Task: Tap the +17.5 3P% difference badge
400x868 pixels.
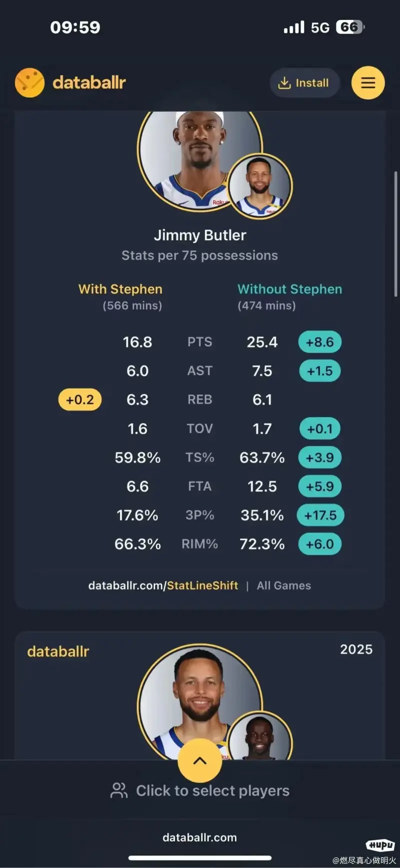Action: [320, 515]
